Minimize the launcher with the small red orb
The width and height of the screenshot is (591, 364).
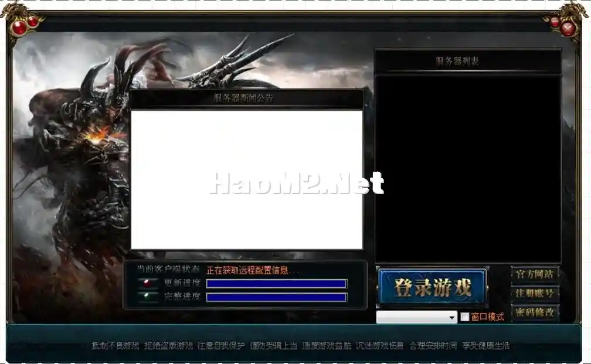point(555,22)
